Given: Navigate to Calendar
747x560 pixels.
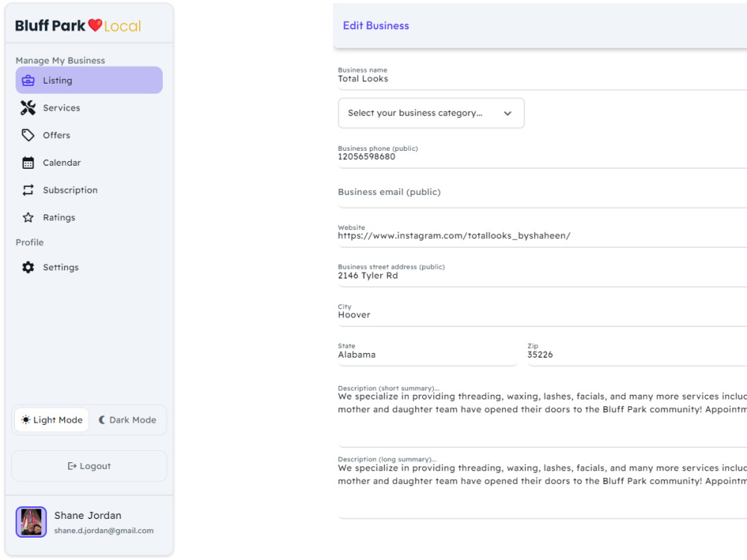Looking at the screenshot, I should point(89,163).
